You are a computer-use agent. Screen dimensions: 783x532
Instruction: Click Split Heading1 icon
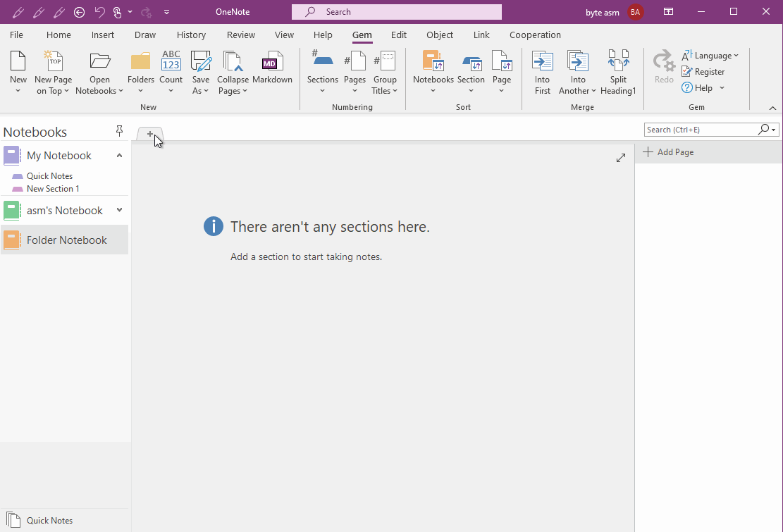click(618, 63)
